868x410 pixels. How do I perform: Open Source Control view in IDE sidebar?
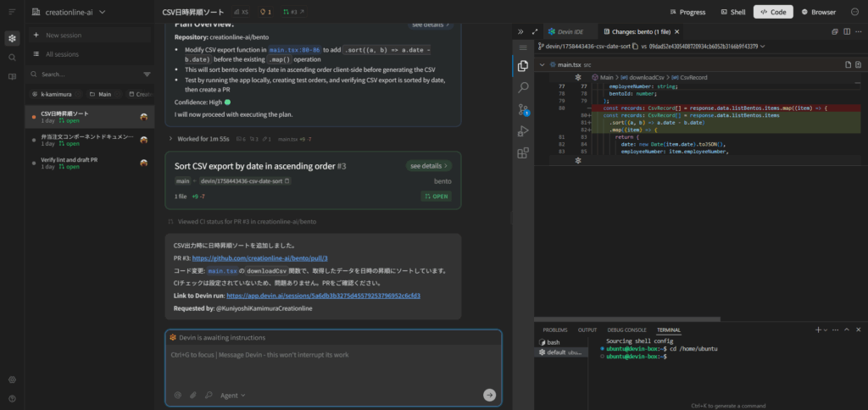pyautogui.click(x=524, y=109)
